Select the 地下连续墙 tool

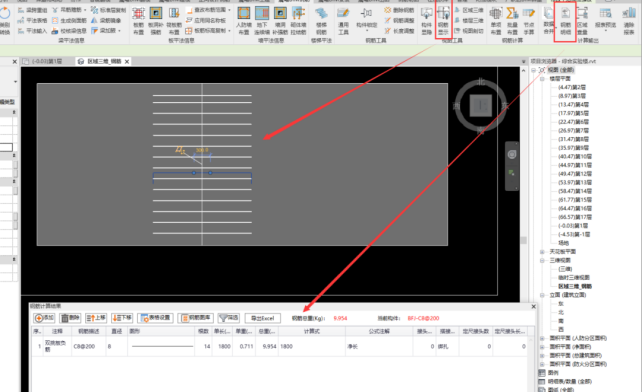(262, 20)
